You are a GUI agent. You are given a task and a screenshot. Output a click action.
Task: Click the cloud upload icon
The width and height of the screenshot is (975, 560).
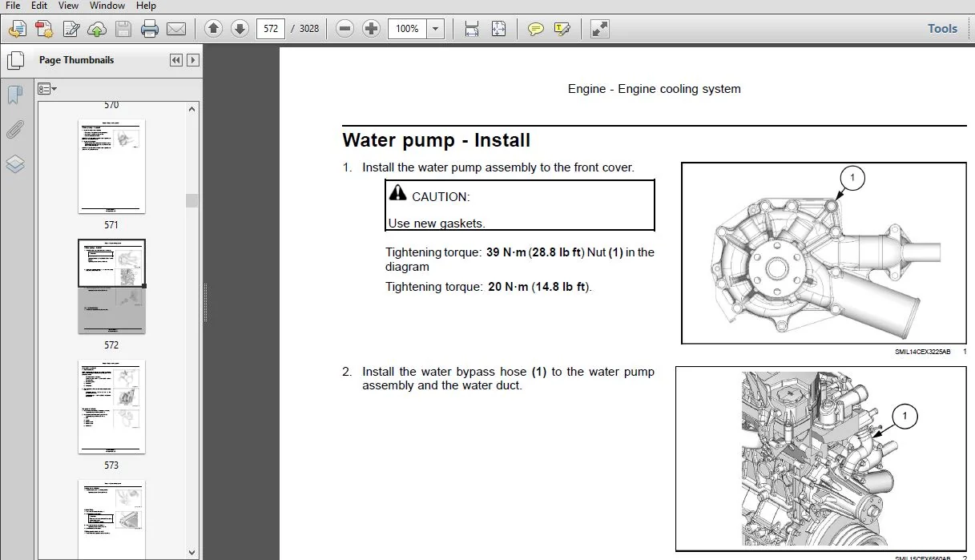[96, 30]
